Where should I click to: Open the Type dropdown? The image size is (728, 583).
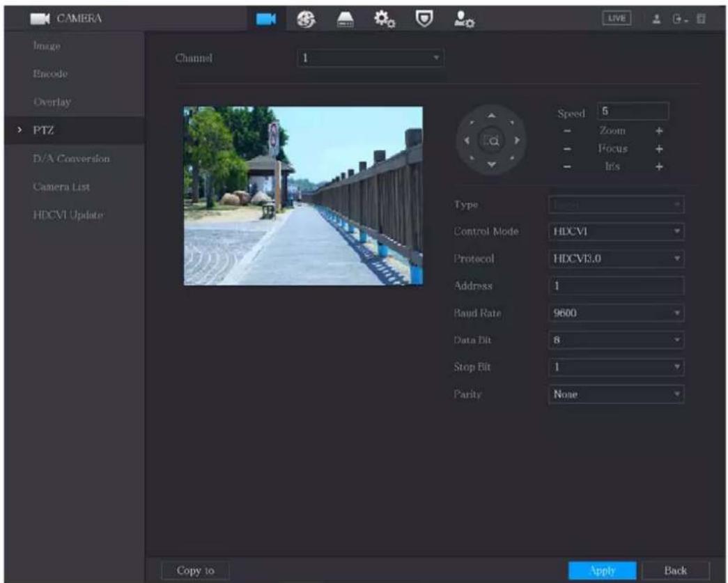coord(616,205)
